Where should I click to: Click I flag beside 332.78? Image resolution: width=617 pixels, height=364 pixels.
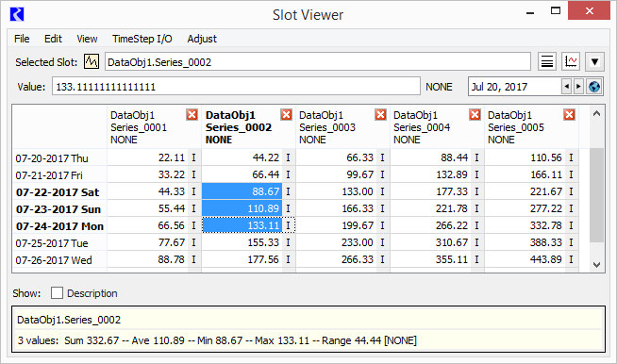[x=571, y=225]
